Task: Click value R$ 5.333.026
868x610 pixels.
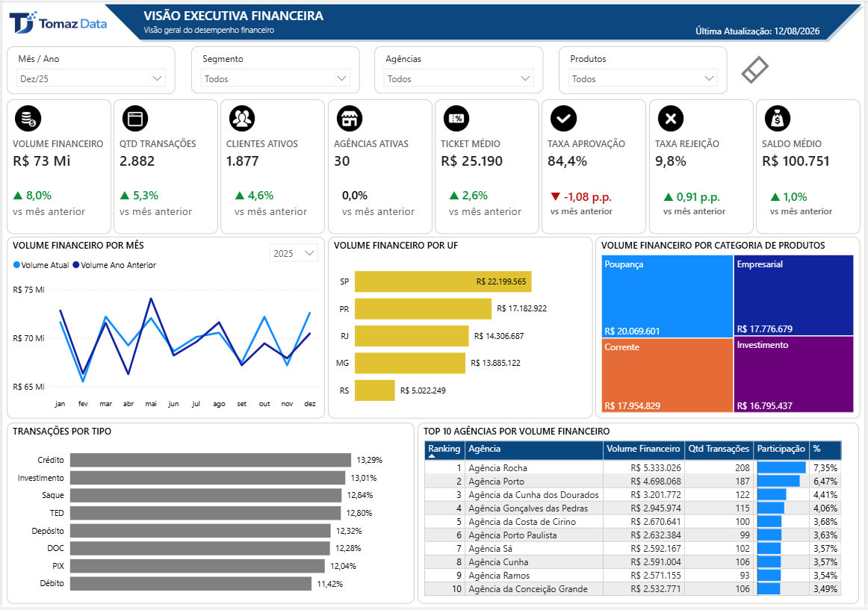Action: 655,467
